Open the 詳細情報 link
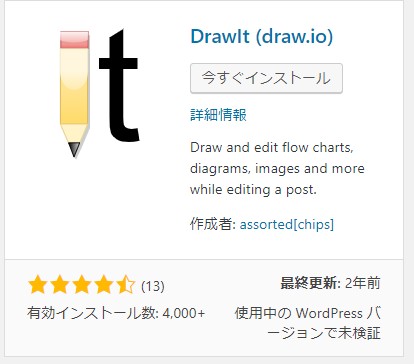This screenshot has width=414, height=364. (218, 115)
